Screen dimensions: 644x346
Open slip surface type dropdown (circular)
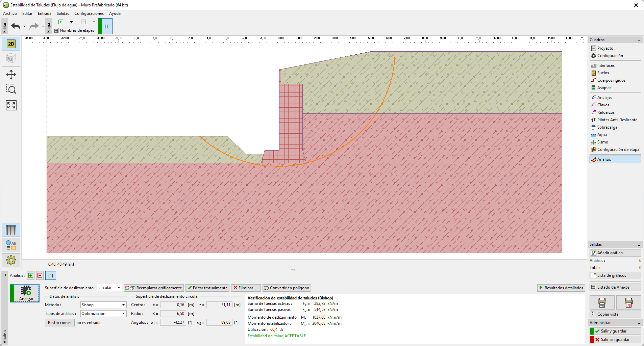pos(109,288)
